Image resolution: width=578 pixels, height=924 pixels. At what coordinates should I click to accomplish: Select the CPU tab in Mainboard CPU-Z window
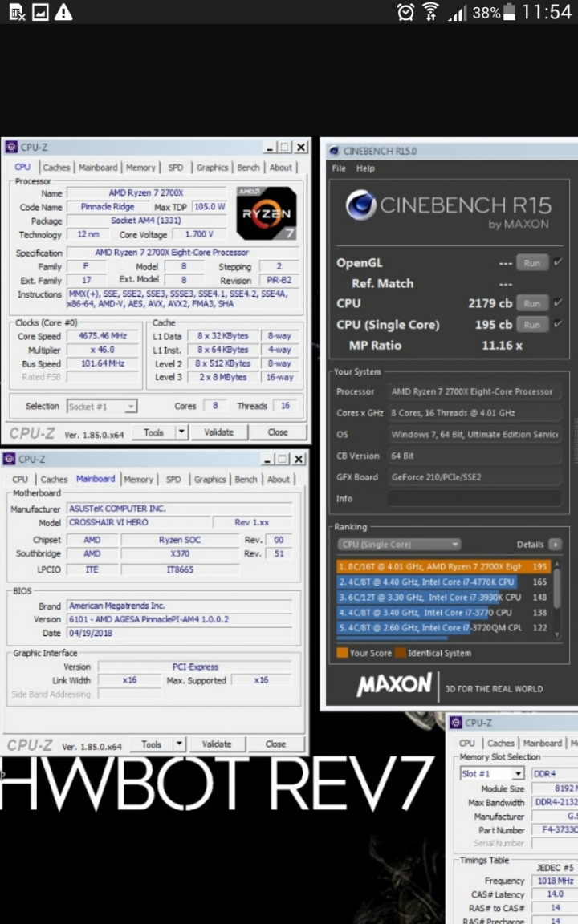pyautogui.click(x=20, y=480)
